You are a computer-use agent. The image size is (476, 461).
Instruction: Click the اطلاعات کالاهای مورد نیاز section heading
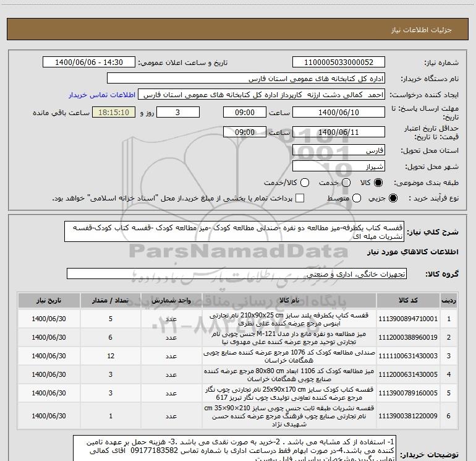click(x=413, y=252)
